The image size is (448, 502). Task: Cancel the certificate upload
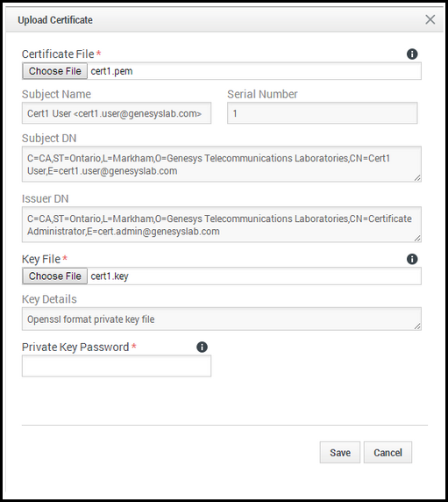(388, 452)
